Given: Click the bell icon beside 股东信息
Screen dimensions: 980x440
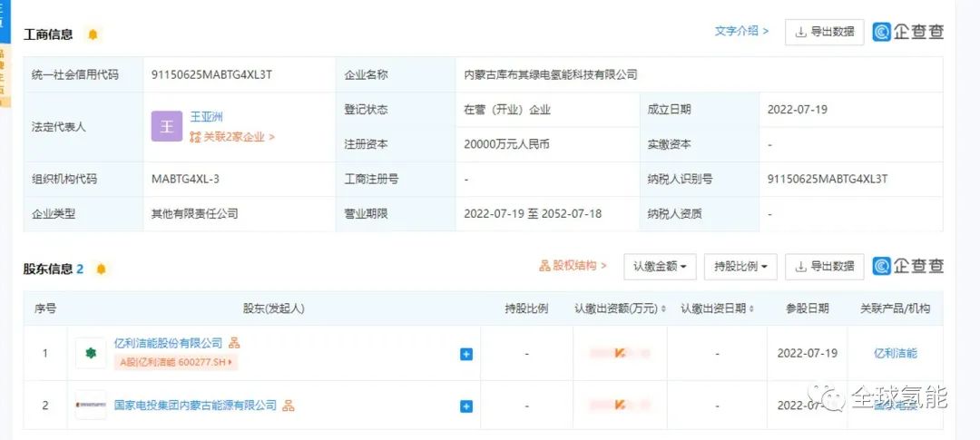Looking at the screenshot, I should point(101,269).
